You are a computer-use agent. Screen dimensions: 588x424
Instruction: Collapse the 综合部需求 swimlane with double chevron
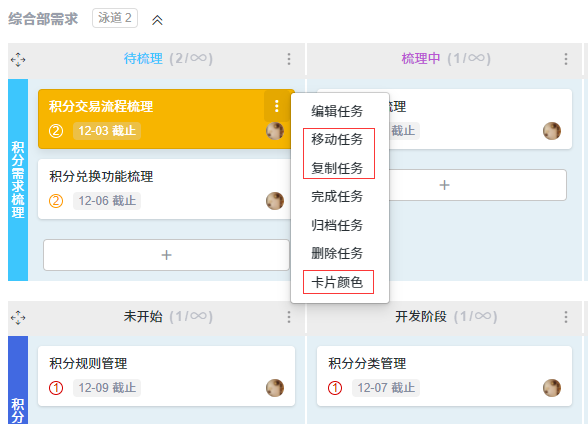click(x=157, y=20)
